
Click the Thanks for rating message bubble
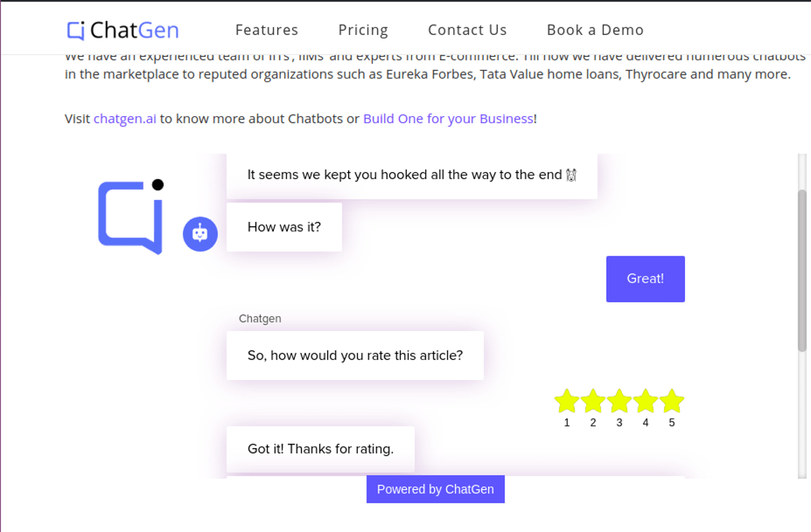321,449
